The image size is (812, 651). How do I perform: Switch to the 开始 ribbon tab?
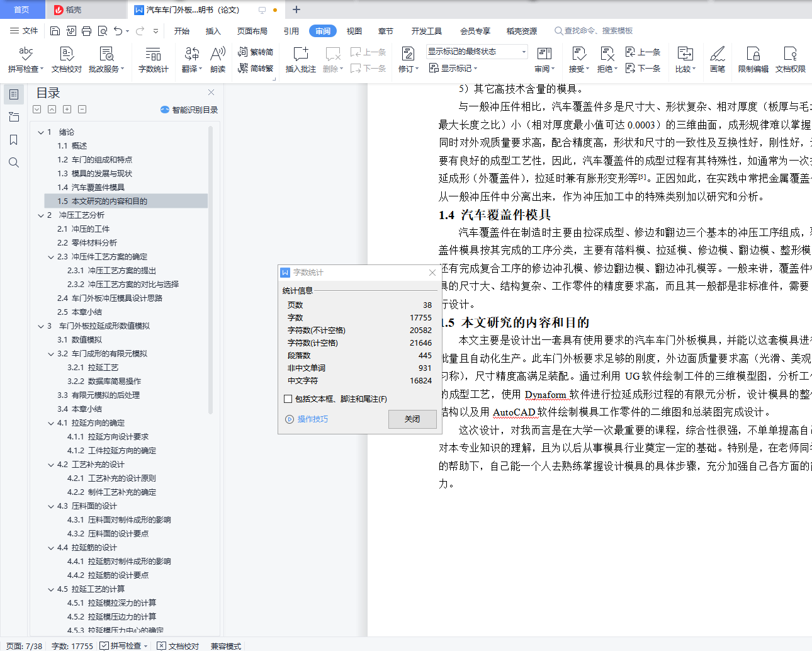pyautogui.click(x=182, y=31)
